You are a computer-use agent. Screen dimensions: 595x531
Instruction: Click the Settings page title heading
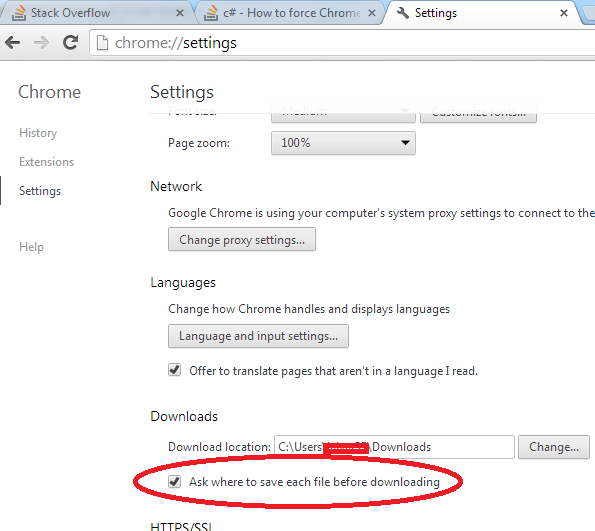click(x=182, y=92)
